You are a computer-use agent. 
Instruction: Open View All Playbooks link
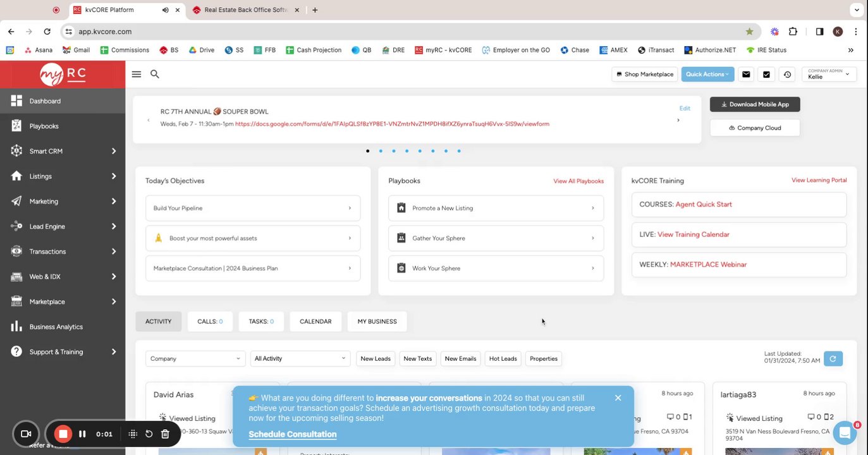578,181
